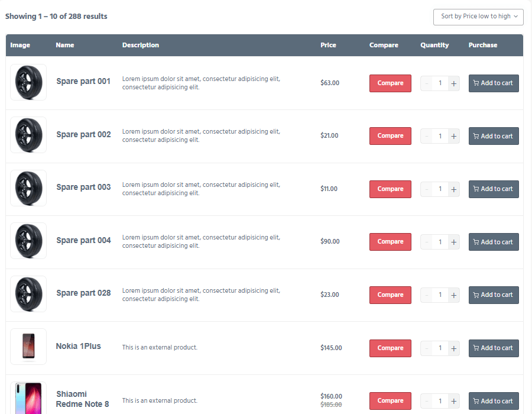The height and width of the screenshot is (414, 532).
Task: Click the Price column header
Action: pos(329,45)
